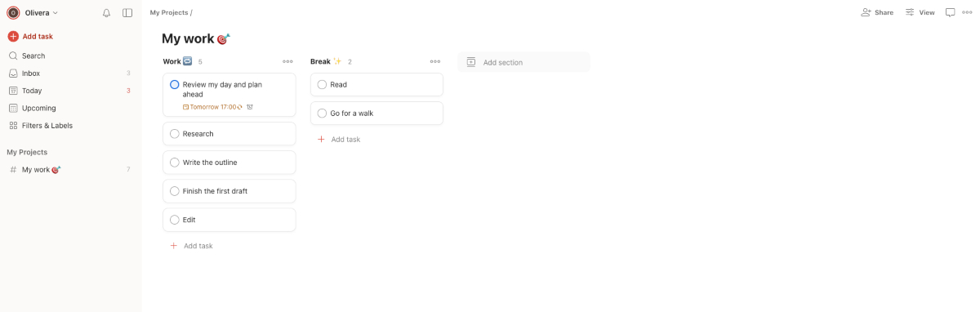Open Work section options menu
The width and height of the screenshot is (980, 312).
pyautogui.click(x=287, y=61)
